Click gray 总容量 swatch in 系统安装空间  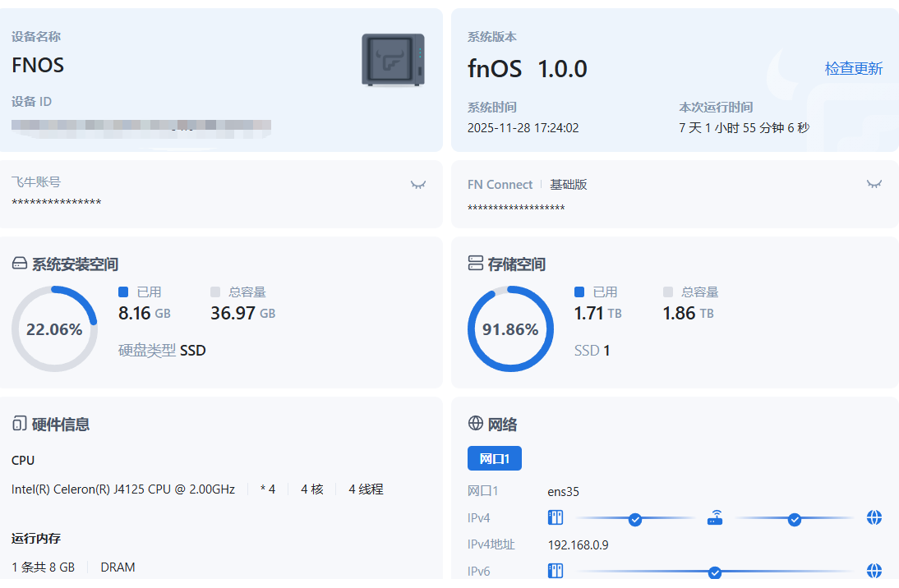[x=215, y=292]
